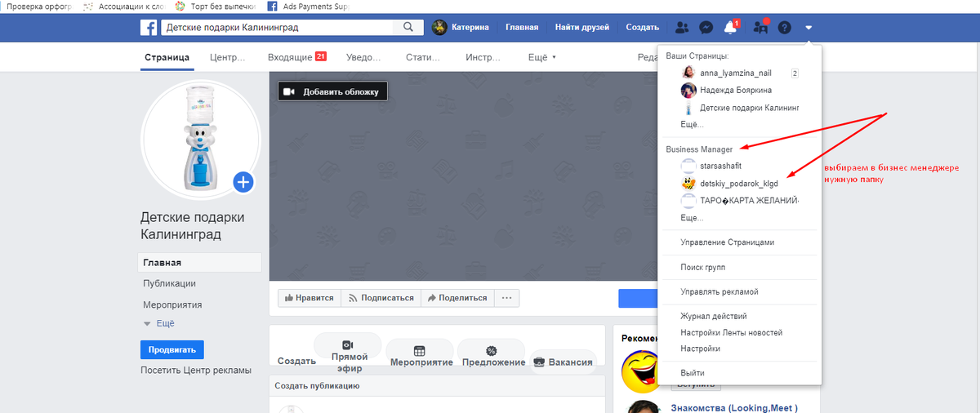This screenshot has width=980, height=413.
Task: Click the Подписаться button
Action: (x=381, y=298)
